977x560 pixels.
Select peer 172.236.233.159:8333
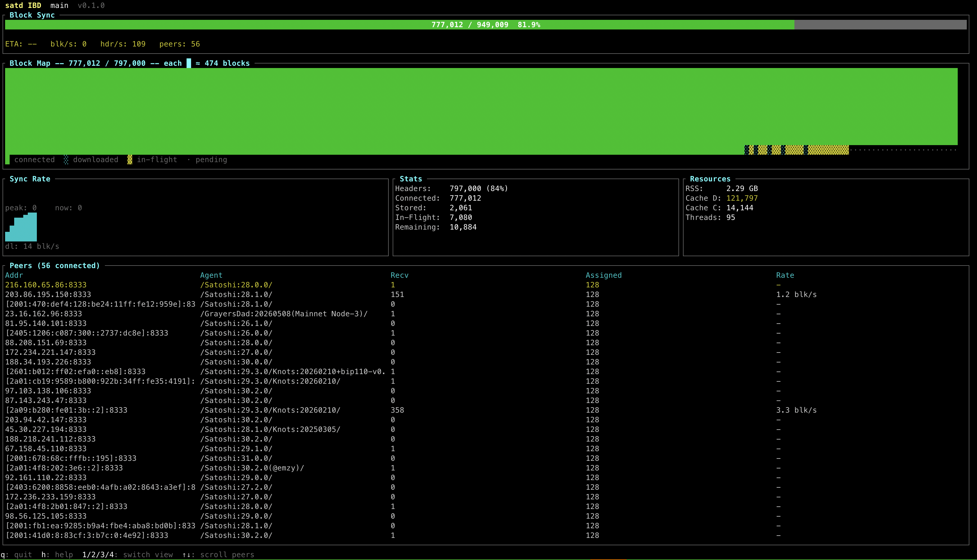(486, 497)
